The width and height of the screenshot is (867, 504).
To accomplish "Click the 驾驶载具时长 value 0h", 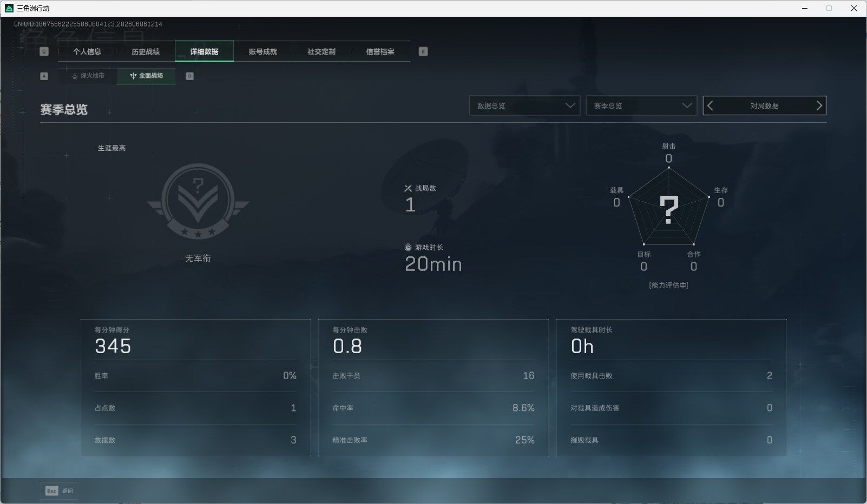I will tap(582, 346).
